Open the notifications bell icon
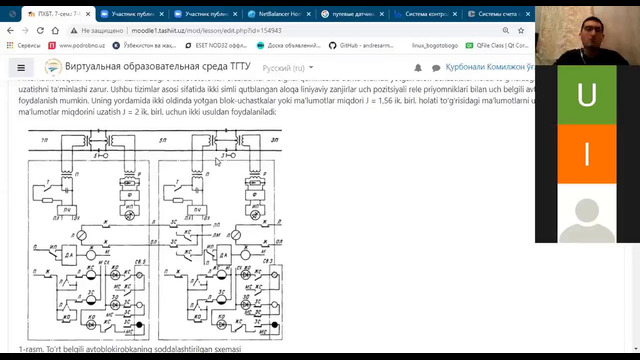Image resolution: width=640 pixels, height=360 pixels. point(418,68)
